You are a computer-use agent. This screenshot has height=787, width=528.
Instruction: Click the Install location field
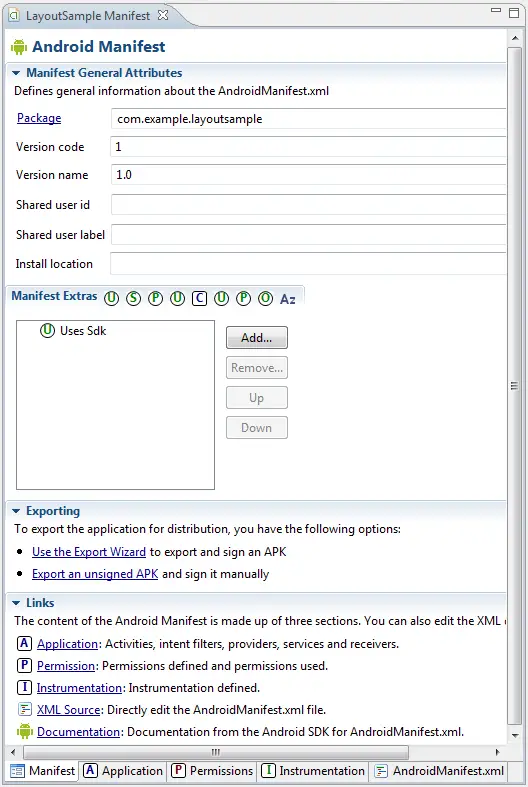click(x=308, y=264)
